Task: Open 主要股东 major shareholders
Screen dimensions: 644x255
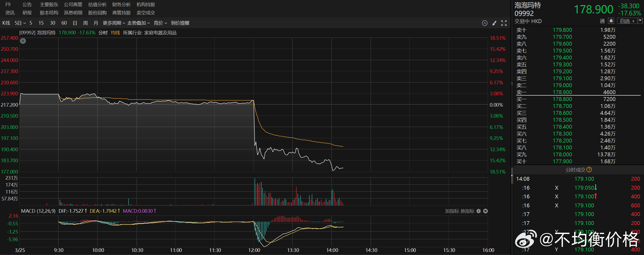Action: point(49,5)
